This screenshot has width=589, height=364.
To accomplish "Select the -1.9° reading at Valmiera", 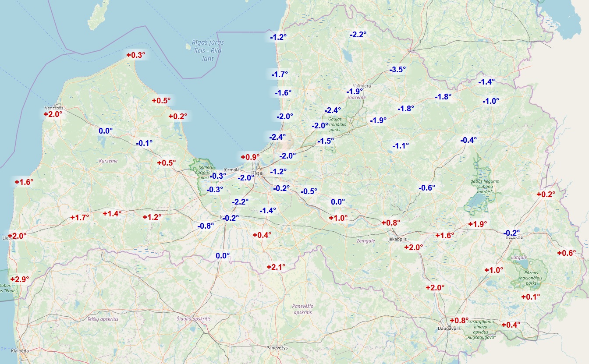I will 354,92.
